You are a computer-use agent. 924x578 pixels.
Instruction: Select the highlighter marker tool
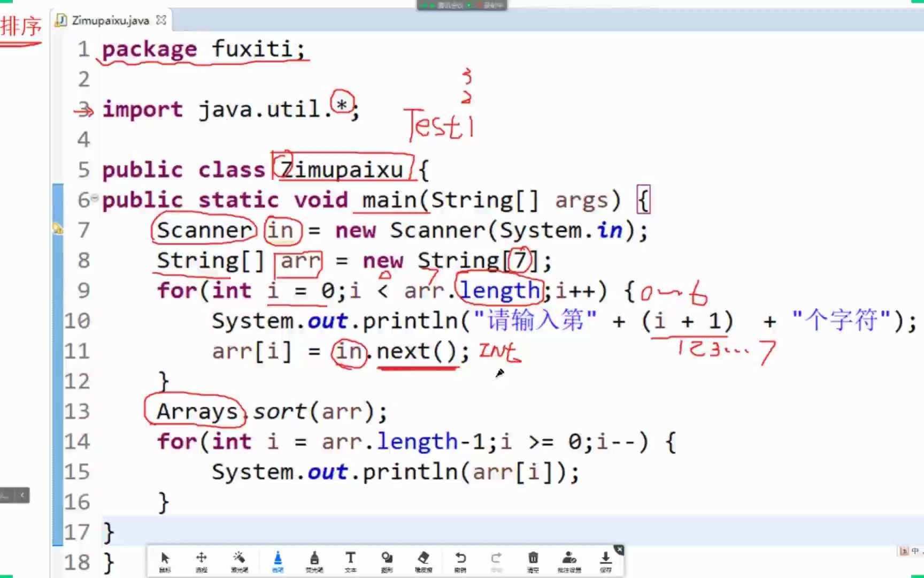coord(314,561)
